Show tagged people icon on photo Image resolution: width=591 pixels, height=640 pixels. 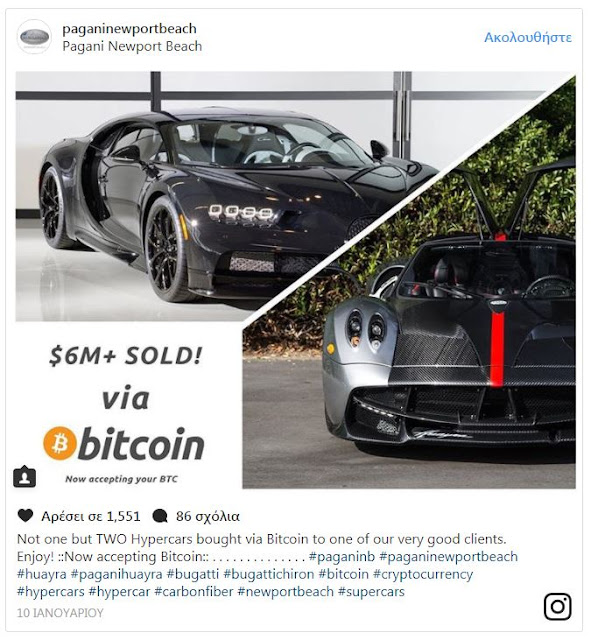[x=24, y=477]
